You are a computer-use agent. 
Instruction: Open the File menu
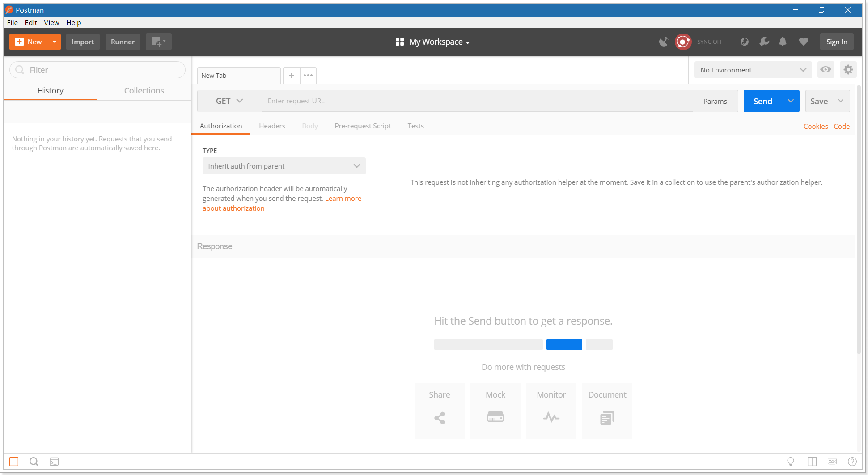13,22
